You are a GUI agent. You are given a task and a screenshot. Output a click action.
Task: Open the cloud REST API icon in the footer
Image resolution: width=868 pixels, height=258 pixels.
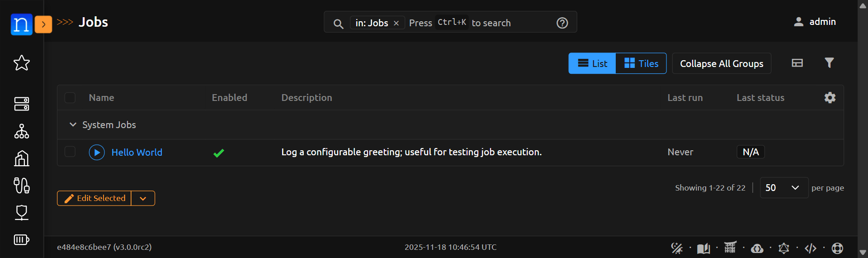click(757, 248)
